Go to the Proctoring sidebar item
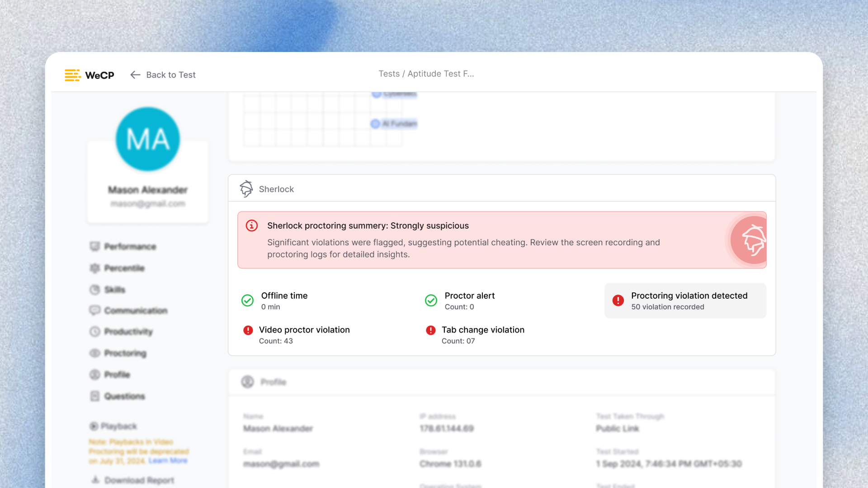 coord(125,353)
